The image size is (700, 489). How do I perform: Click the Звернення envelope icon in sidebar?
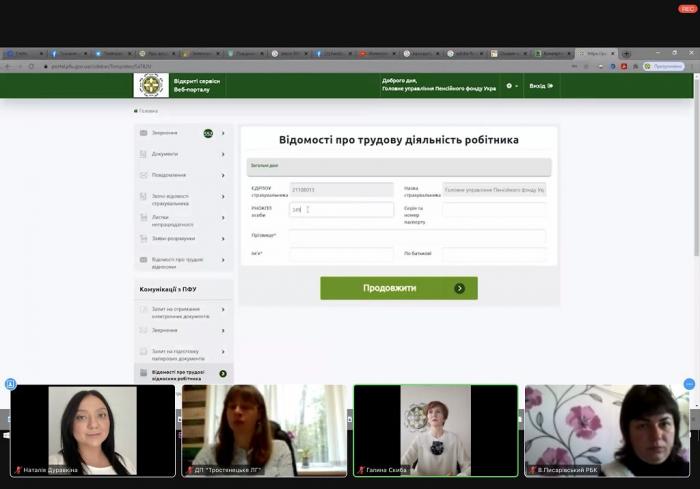[144, 133]
